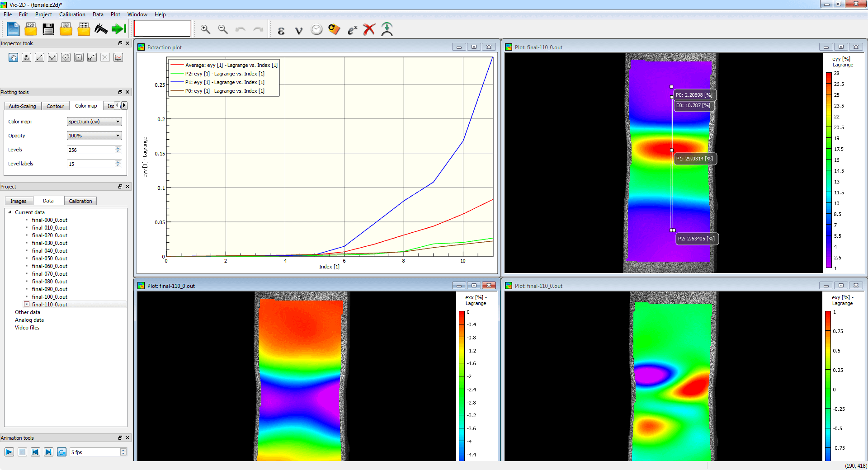Image resolution: width=868 pixels, height=470 pixels.
Task: Select final-050_0.out in data list
Action: (49, 258)
